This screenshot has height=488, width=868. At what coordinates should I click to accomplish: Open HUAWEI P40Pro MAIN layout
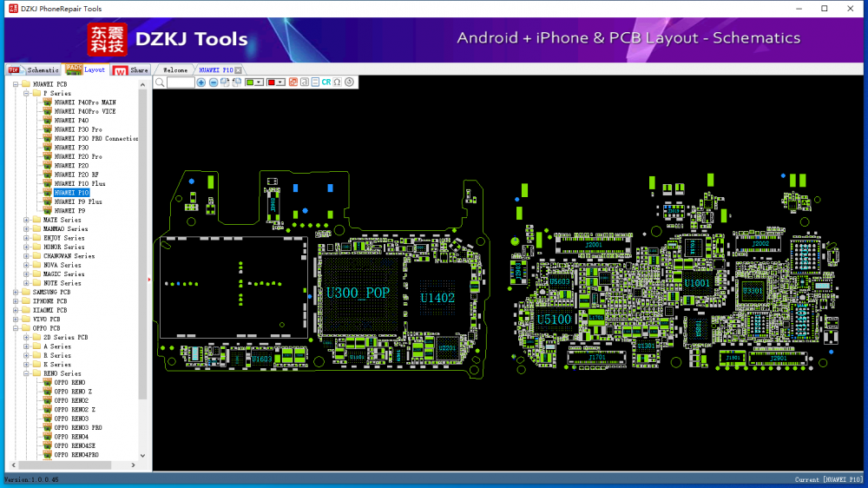coord(85,102)
